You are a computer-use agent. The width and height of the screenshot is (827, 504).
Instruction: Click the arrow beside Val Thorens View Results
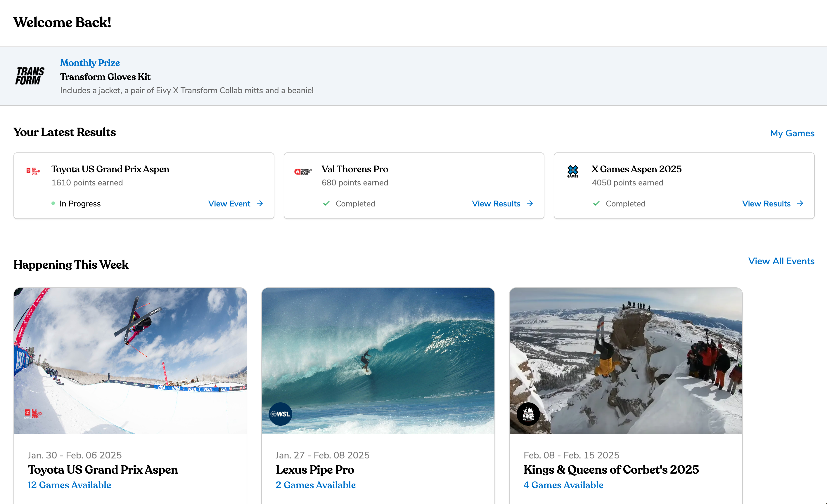(x=530, y=204)
